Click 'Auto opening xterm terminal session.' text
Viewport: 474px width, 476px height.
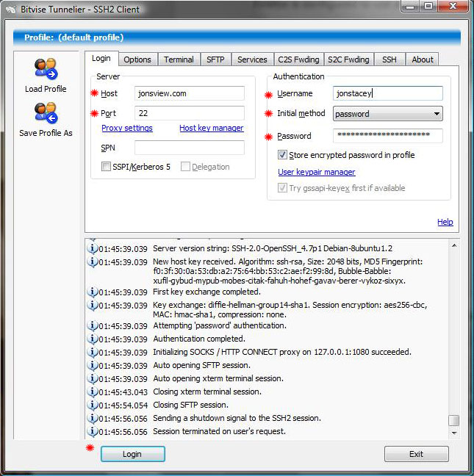[218, 378]
